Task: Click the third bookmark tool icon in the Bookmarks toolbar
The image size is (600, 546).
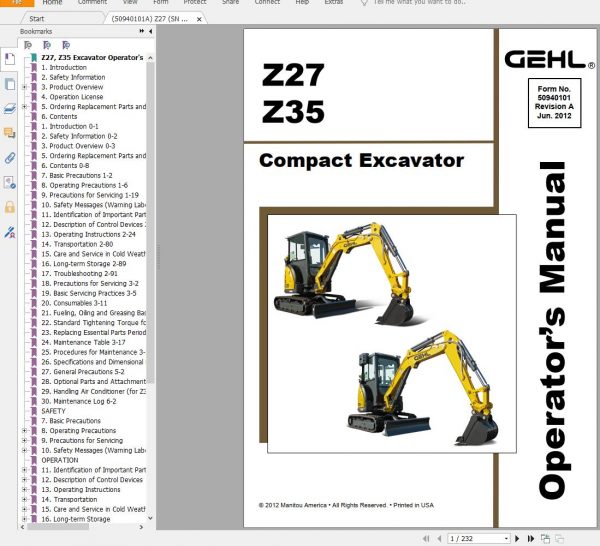Action: pos(66,45)
